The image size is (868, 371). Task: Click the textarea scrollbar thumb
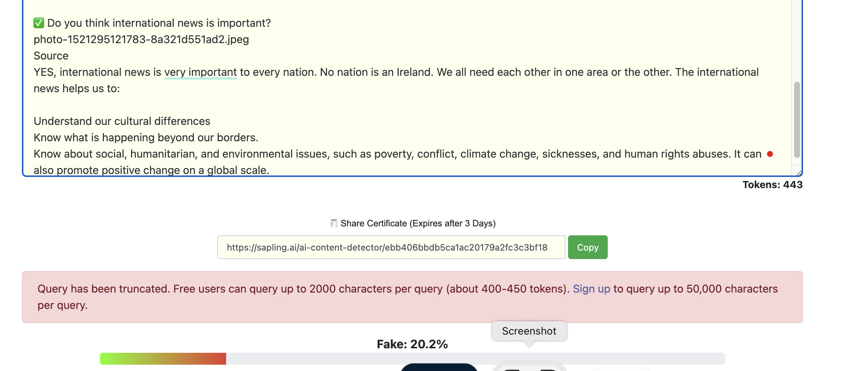(x=797, y=120)
